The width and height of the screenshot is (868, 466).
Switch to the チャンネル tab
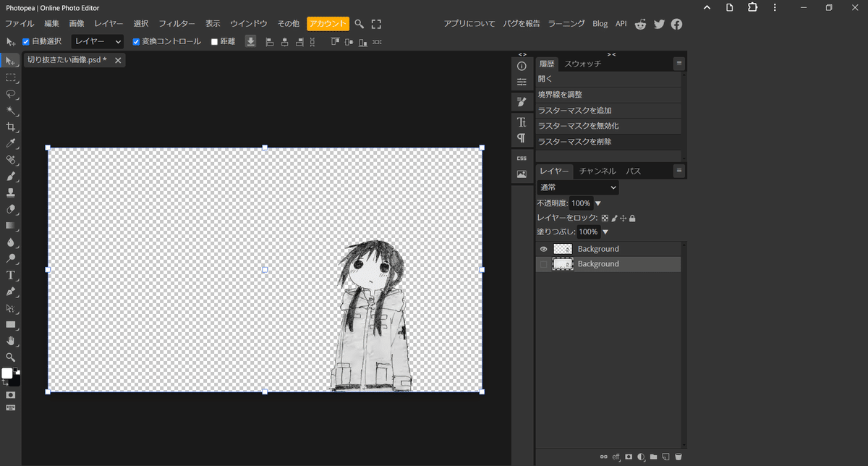pos(597,171)
